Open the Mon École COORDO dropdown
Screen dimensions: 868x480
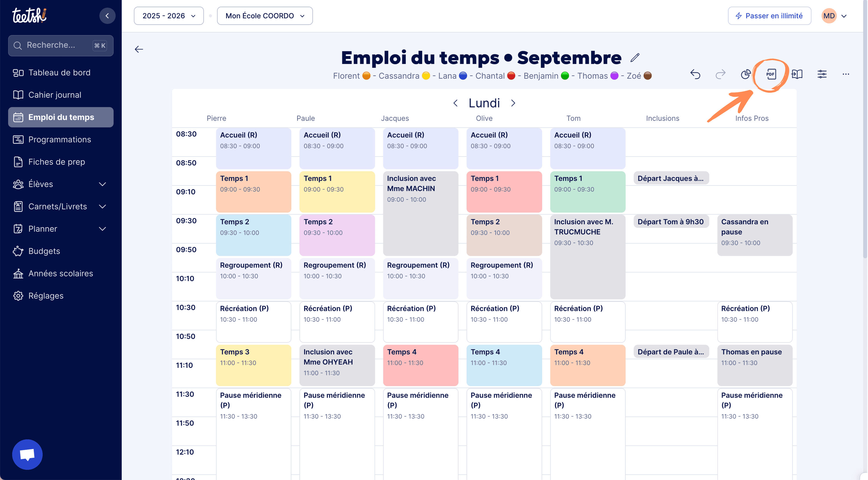264,16
